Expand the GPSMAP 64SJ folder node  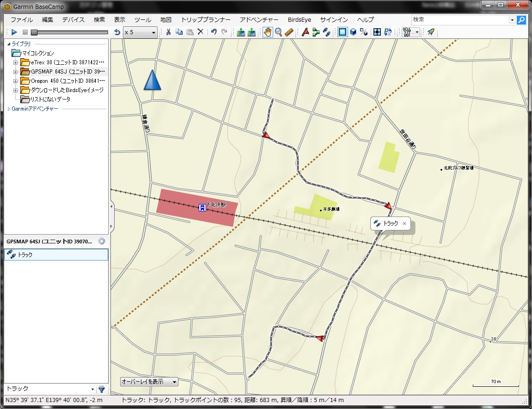pyautogui.click(x=15, y=72)
